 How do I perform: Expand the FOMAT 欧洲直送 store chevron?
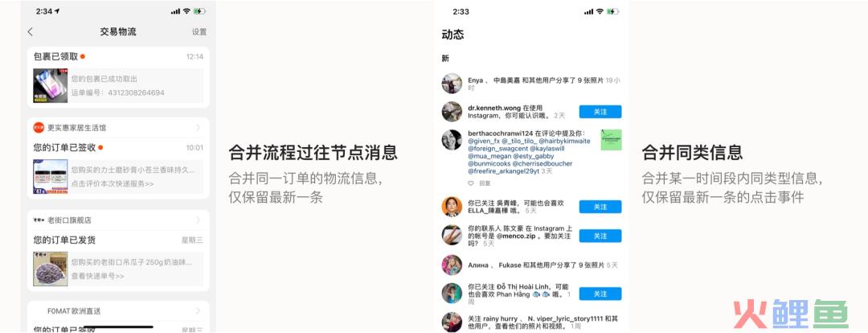(199, 310)
